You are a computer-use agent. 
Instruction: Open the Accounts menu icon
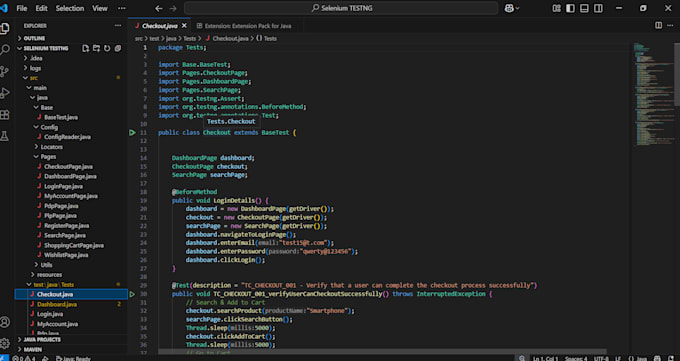pos(5,322)
